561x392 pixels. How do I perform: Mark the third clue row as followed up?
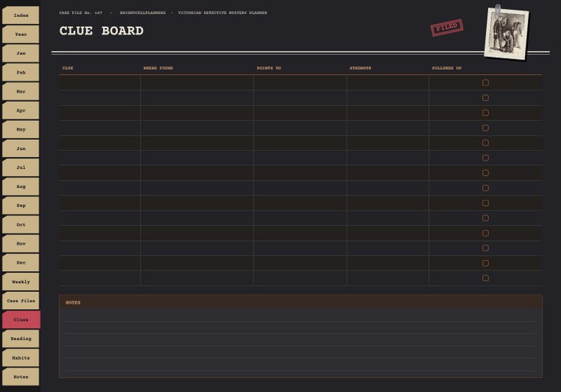pyautogui.click(x=485, y=113)
